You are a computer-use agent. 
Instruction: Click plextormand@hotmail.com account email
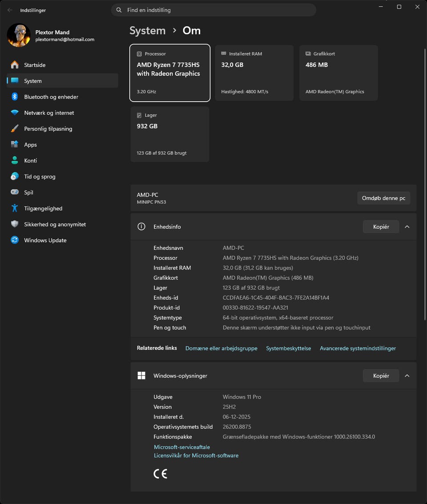[65, 39]
